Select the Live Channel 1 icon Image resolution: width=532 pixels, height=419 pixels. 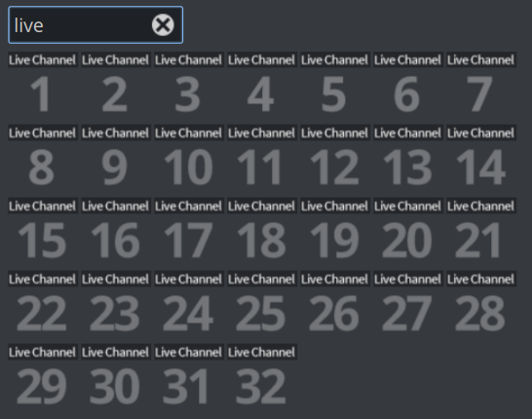pyautogui.click(x=43, y=85)
